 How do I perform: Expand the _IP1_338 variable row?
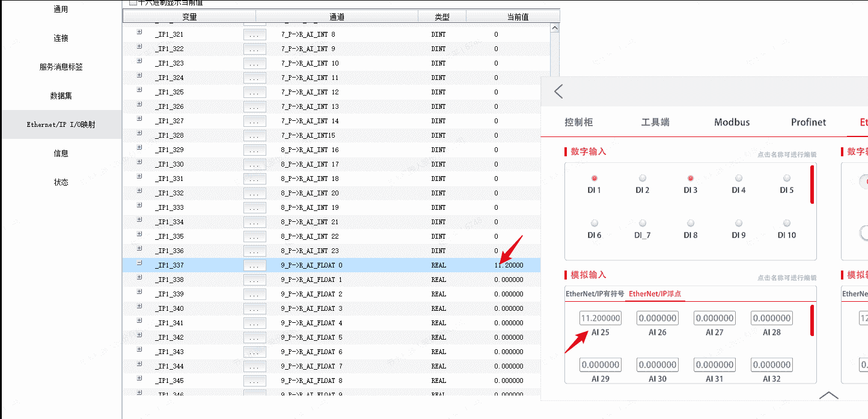[x=139, y=278]
